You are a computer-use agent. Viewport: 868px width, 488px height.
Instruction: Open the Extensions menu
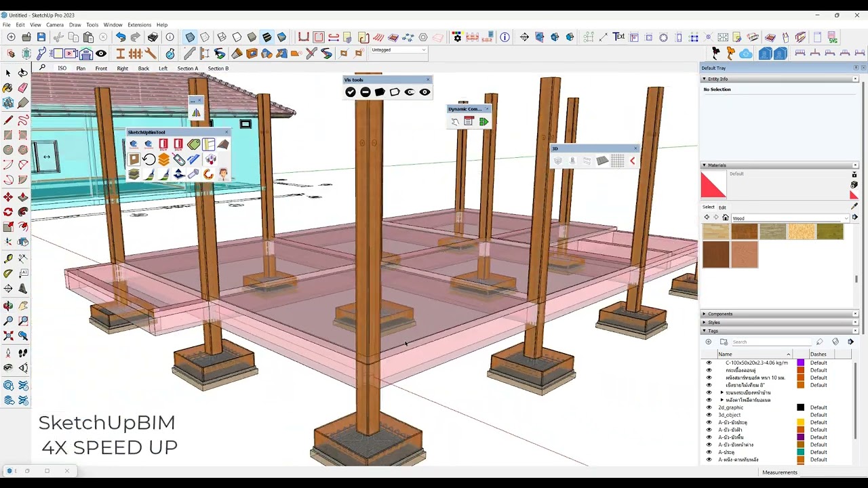click(140, 25)
